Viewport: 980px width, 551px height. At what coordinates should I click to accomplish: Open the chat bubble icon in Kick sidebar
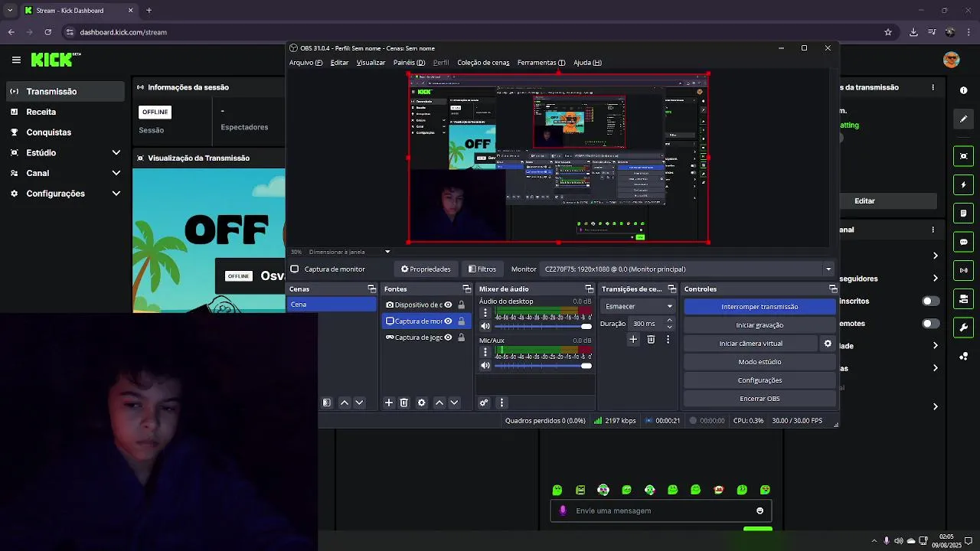point(963,242)
